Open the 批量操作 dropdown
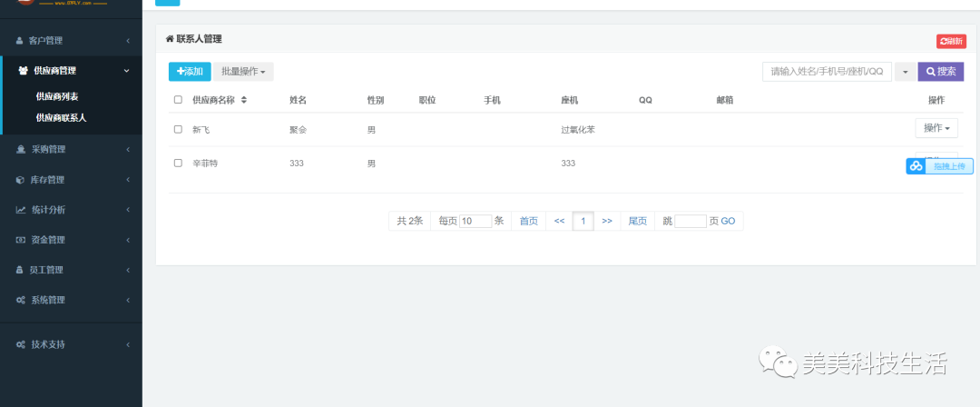The width and height of the screenshot is (980, 407). (243, 72)
